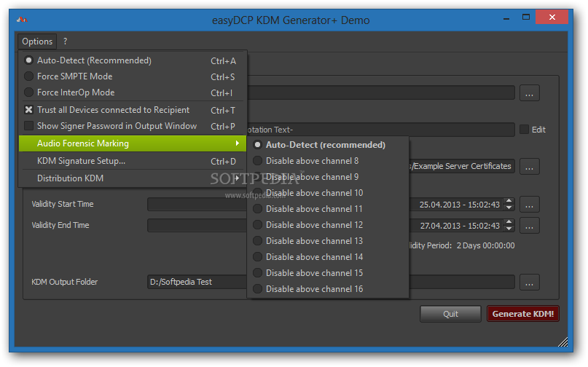Toggle the Edit checkbox for annotation text

coord(525,130)
